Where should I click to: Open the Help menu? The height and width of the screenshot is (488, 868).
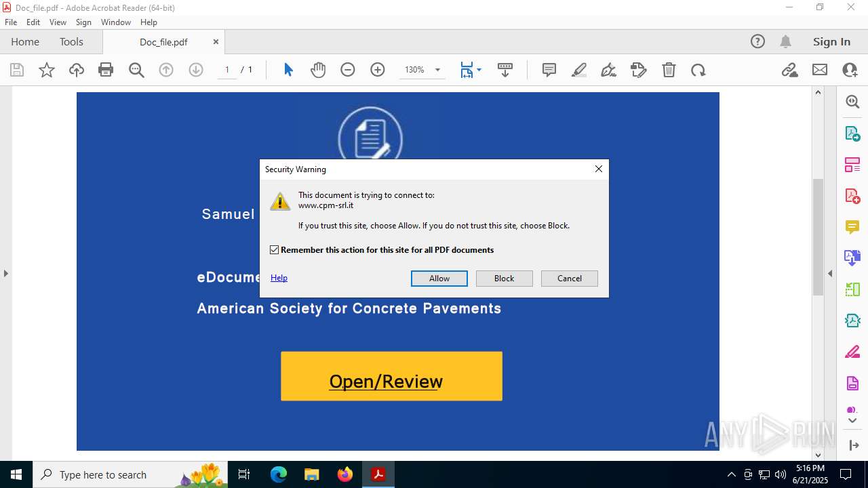coord(149,22)
